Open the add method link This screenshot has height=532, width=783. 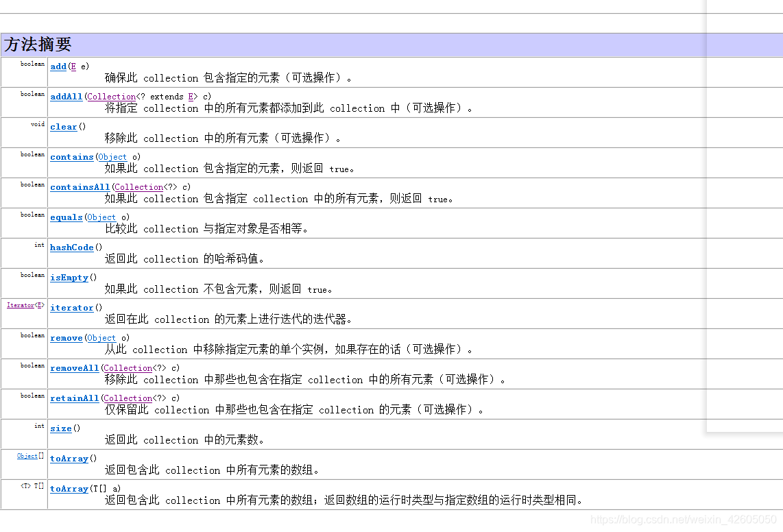click(58, 66)
